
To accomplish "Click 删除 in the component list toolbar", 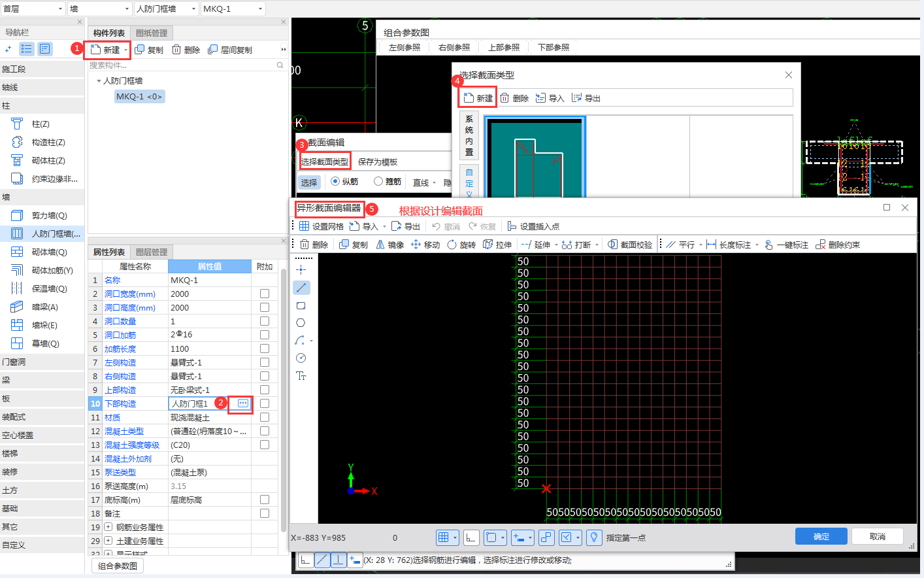I will 186,50.
